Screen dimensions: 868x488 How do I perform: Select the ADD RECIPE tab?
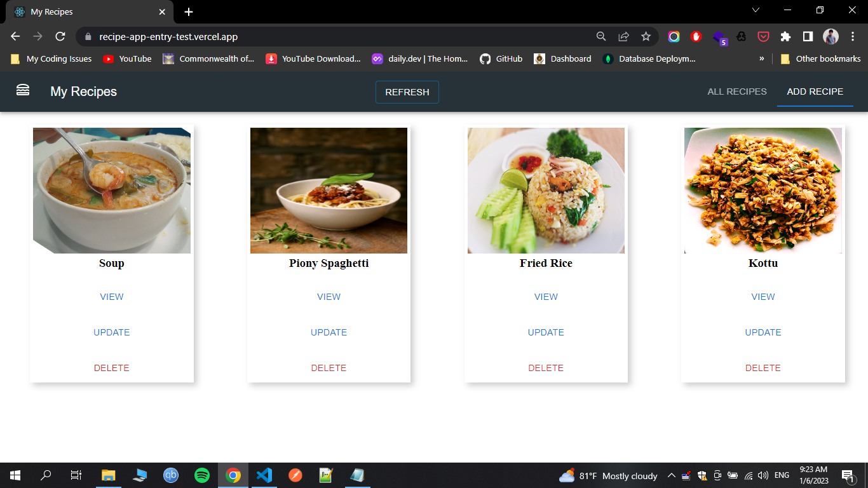[815, 91]
